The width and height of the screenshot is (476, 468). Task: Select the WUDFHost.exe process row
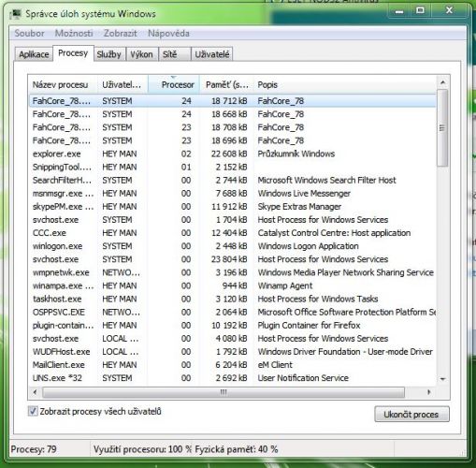(x=233, y=352)
